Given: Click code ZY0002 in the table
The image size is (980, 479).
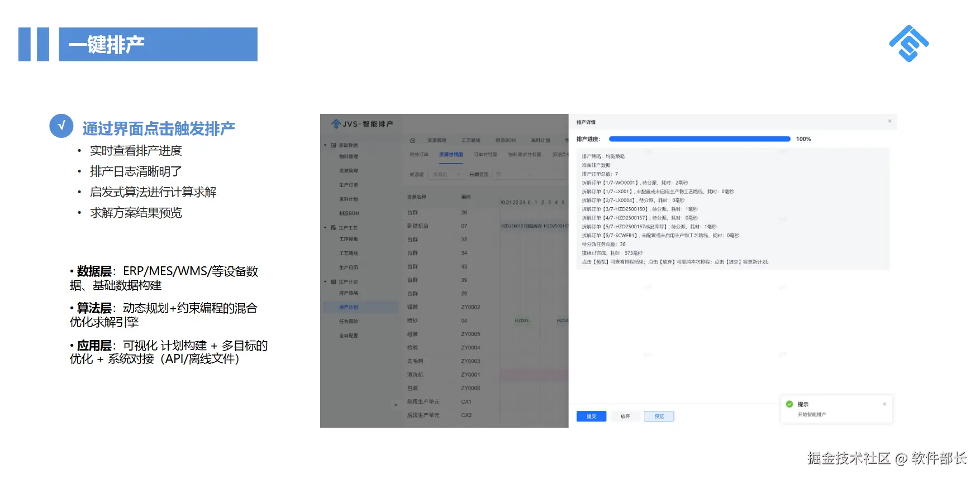Looking at the screenshot, I should pos(470,307).
